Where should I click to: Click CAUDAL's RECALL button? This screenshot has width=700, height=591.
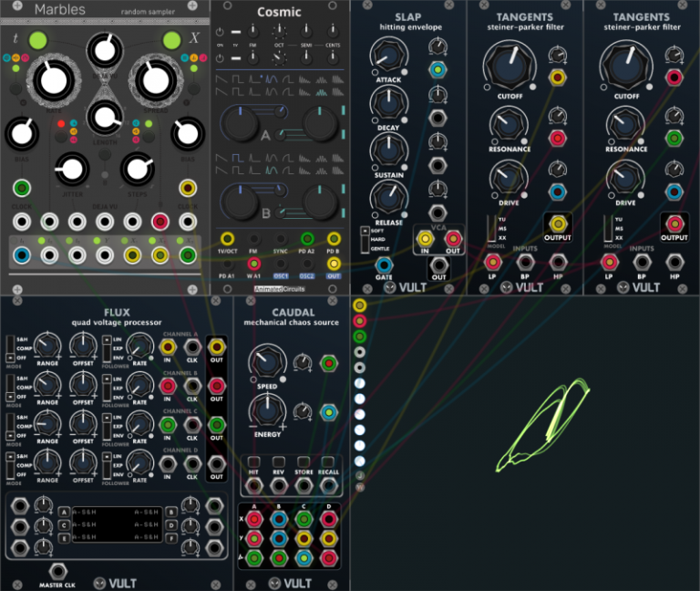[x=328, y=461]
